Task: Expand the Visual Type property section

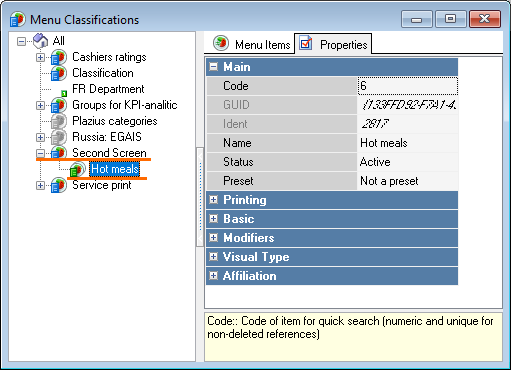Action: pyautogui.click(x=213, y=257)
